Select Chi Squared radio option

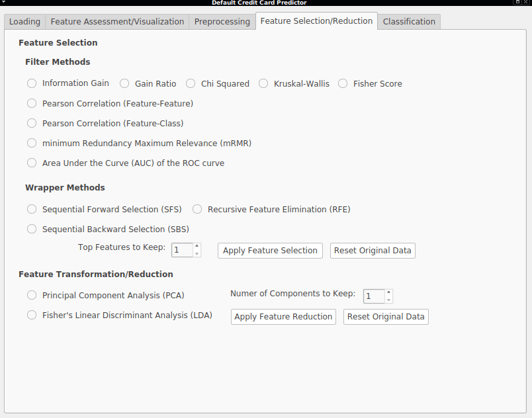point(218,84)
